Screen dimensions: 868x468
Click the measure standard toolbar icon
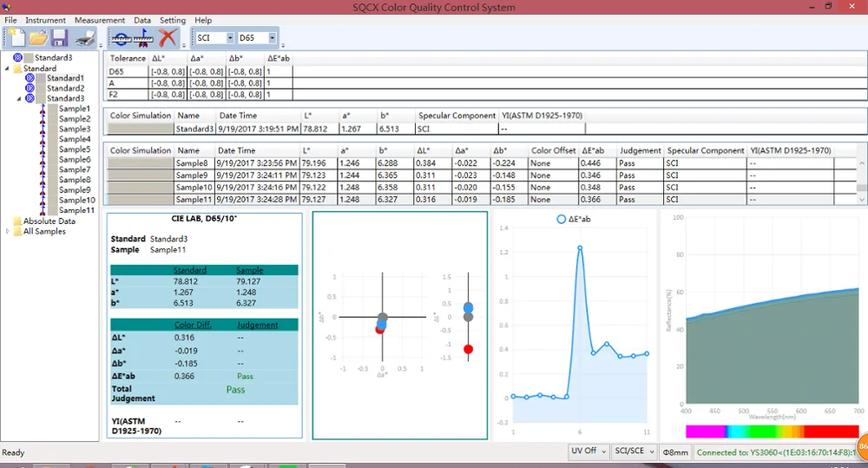point(122,38)
